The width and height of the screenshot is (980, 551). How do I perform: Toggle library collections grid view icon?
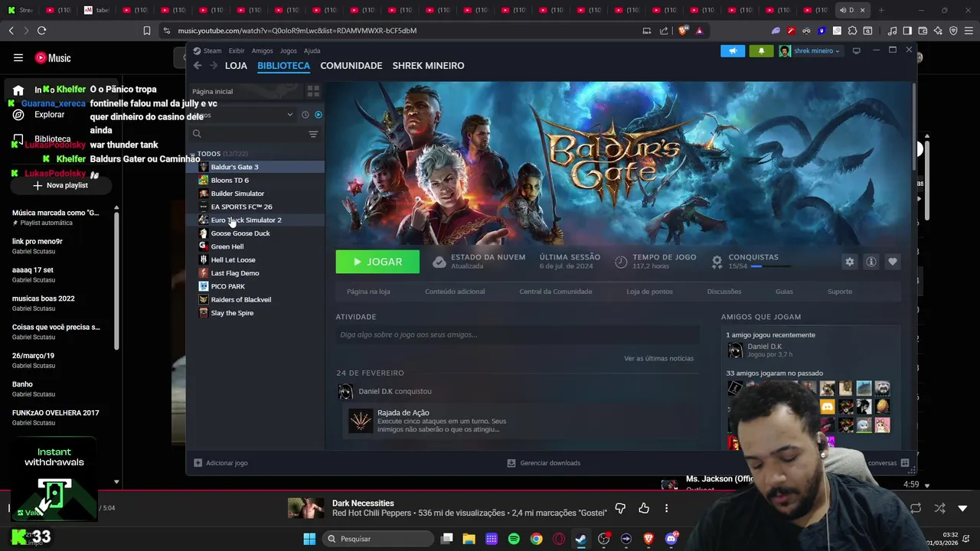[x=313, y=91]
